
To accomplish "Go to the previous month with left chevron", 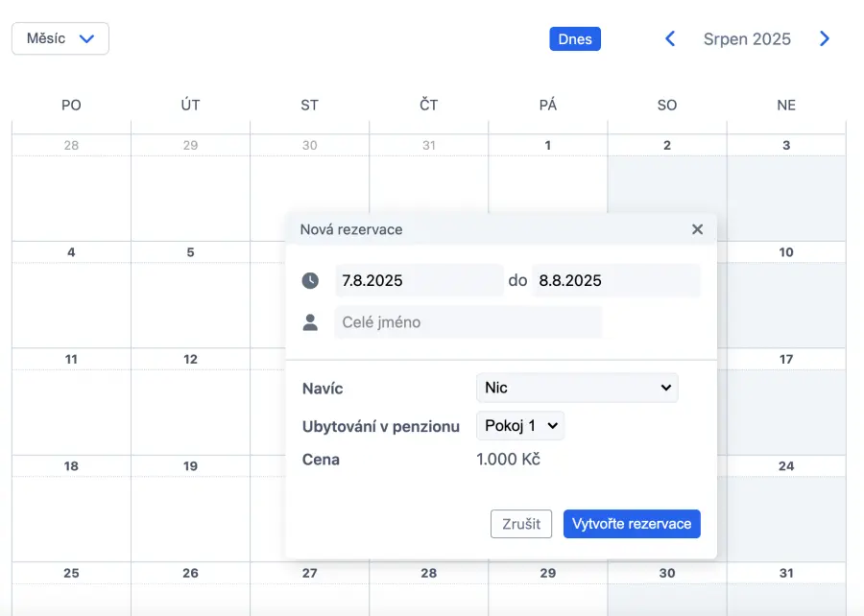I will 670,39.
